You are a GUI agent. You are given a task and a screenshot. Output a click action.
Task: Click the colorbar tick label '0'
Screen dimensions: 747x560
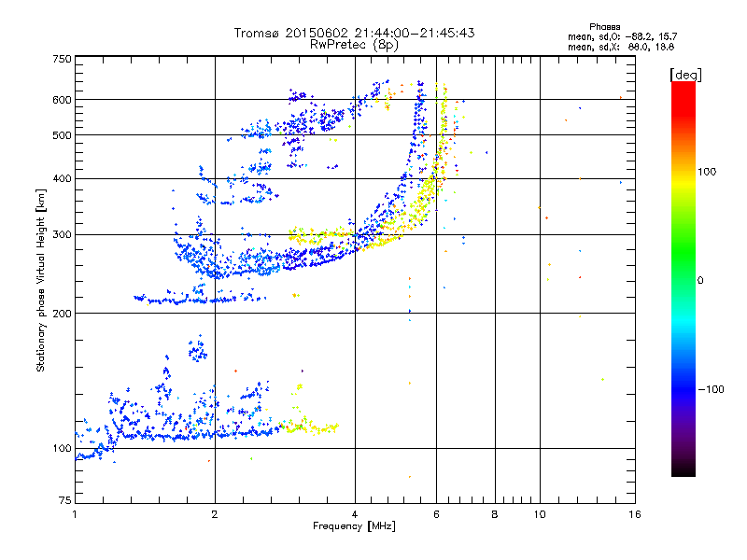tap(700, 281)
